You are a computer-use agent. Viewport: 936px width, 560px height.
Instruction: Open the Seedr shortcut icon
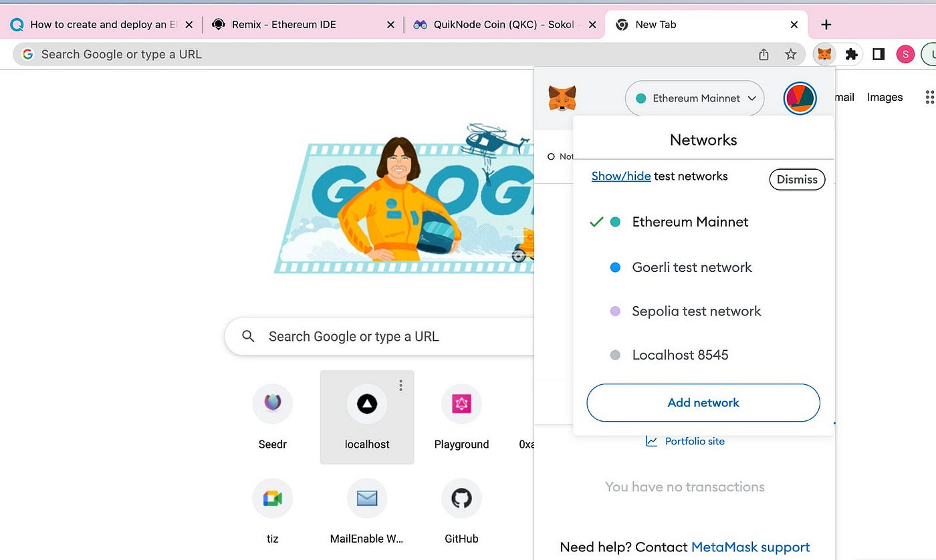272,404
